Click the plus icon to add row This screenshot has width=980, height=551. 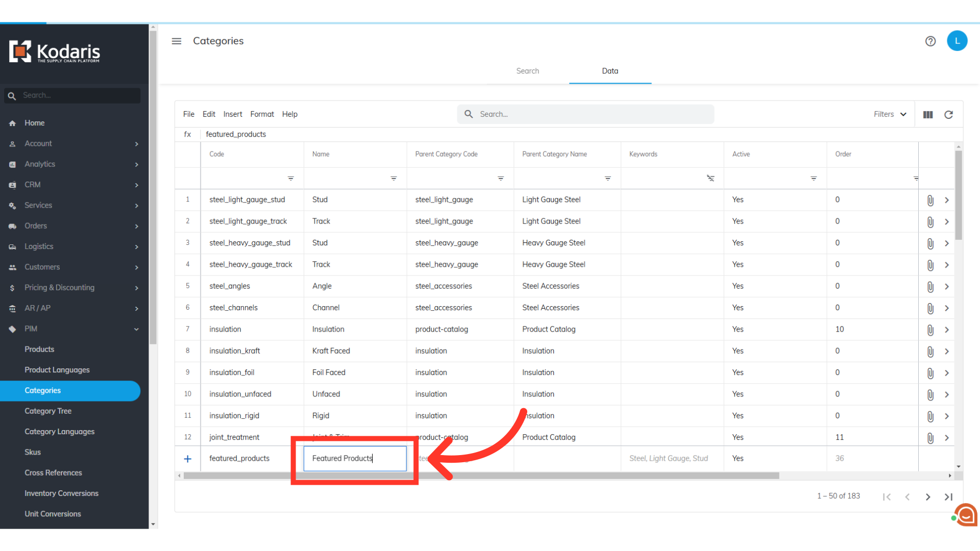point(187,459)
